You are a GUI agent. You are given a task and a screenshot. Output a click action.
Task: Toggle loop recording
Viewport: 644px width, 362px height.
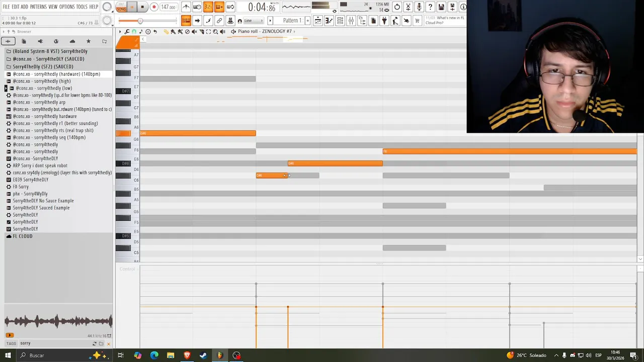(x=230, y=7)
